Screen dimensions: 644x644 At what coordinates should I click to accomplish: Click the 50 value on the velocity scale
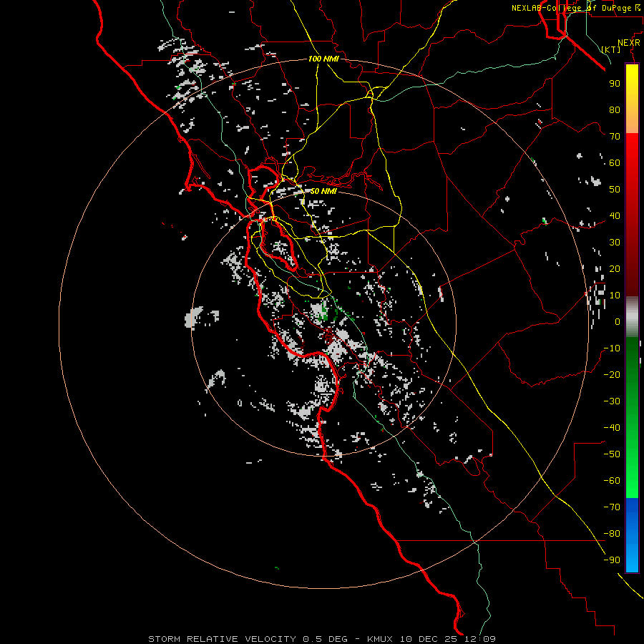pos(615,190)
